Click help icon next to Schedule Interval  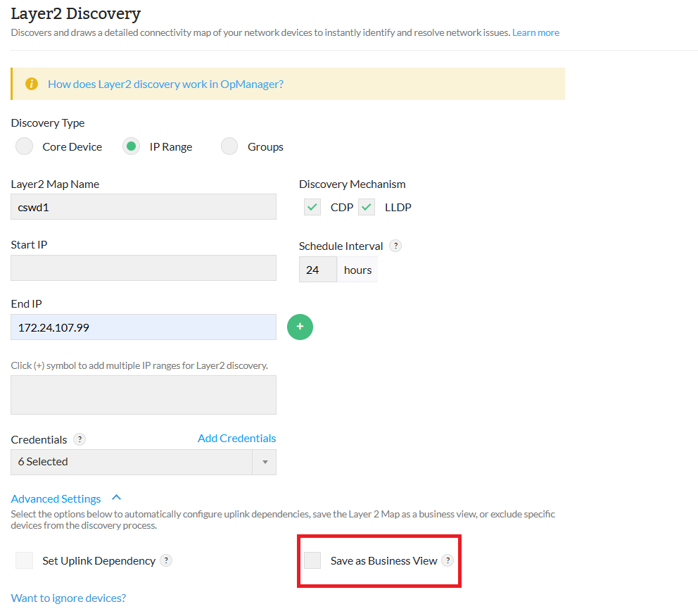pos(396,246)
